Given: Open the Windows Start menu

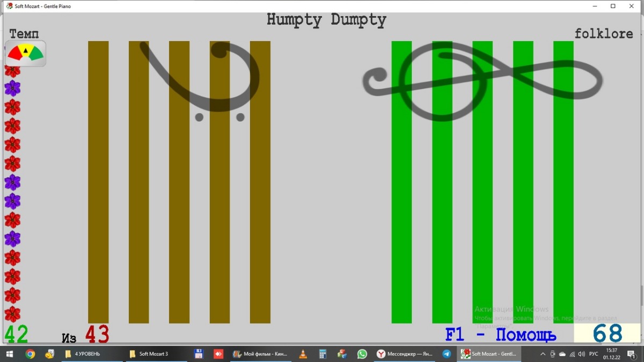Looking at the screenshot, I should click(x=10, y=354).
